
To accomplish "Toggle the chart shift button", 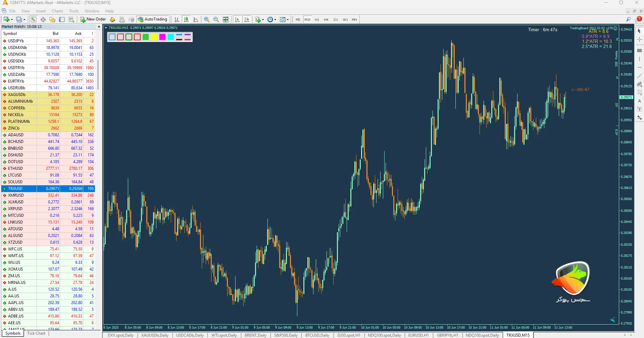I will [x=247, y=19].
